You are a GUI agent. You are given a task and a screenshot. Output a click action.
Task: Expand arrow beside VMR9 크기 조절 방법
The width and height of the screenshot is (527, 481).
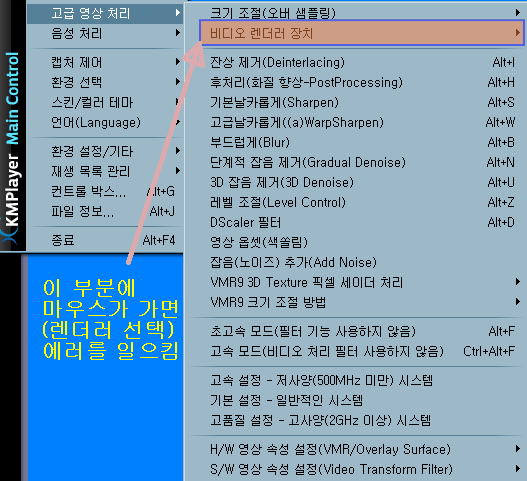pyautogui.click(x=518, y=302)
